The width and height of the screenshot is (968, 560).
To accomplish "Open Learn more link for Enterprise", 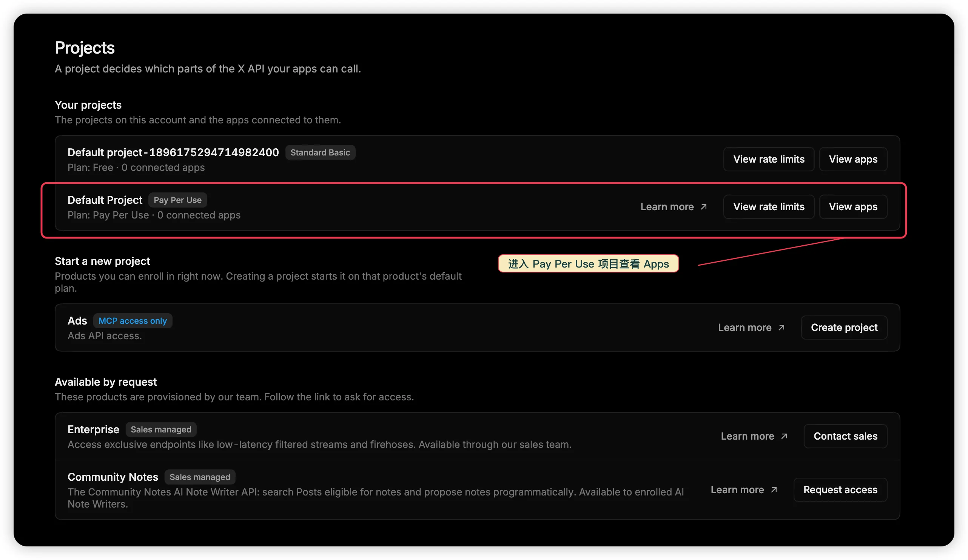I will [748, 436].
